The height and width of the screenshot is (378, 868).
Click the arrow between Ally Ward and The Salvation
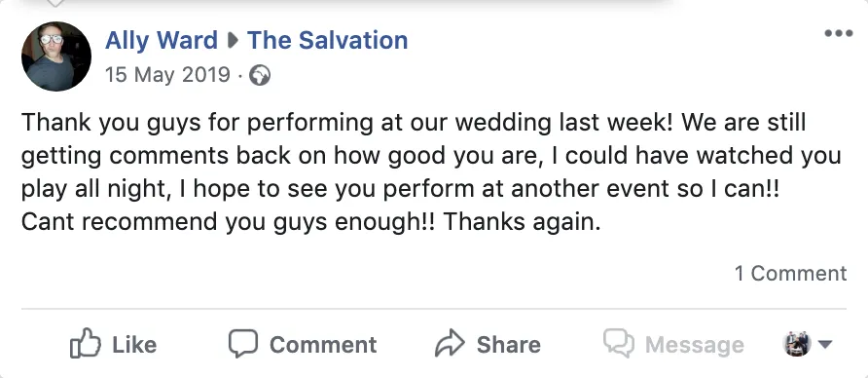point(233,41)
